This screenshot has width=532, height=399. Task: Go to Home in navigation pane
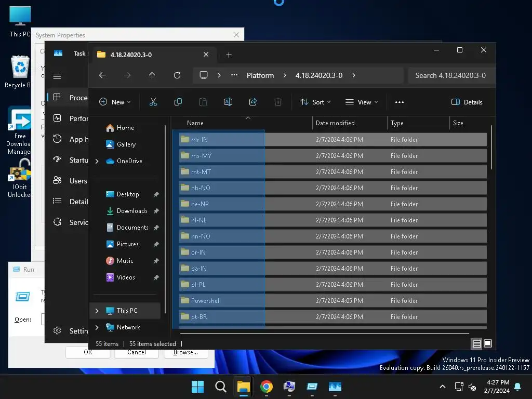coord(125,128)
